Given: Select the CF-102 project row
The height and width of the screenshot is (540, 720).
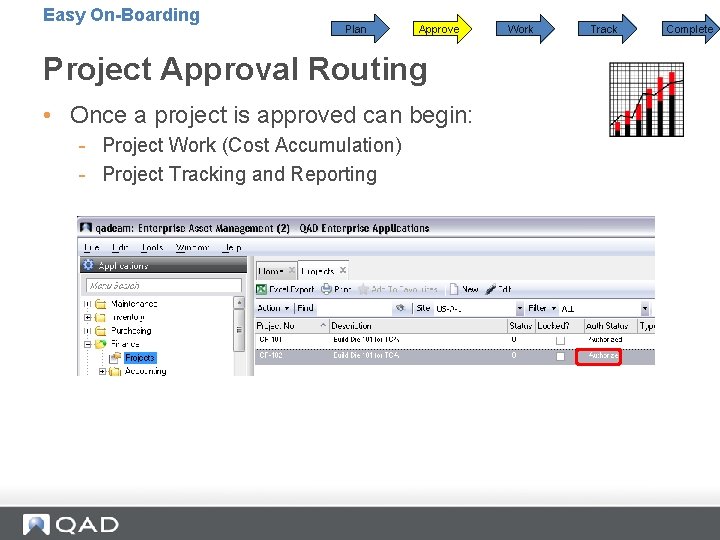Looking at the screenshot, I should coord(455,356).
